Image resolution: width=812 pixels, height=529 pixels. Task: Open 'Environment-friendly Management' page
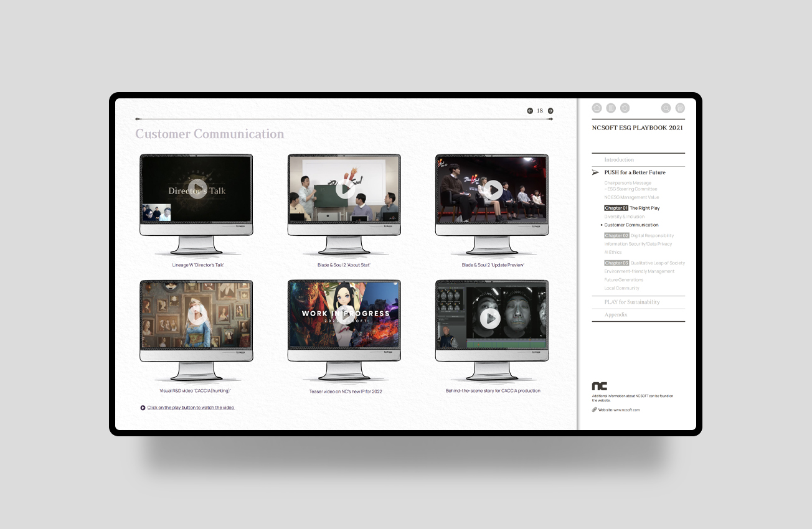coord(640,271)
